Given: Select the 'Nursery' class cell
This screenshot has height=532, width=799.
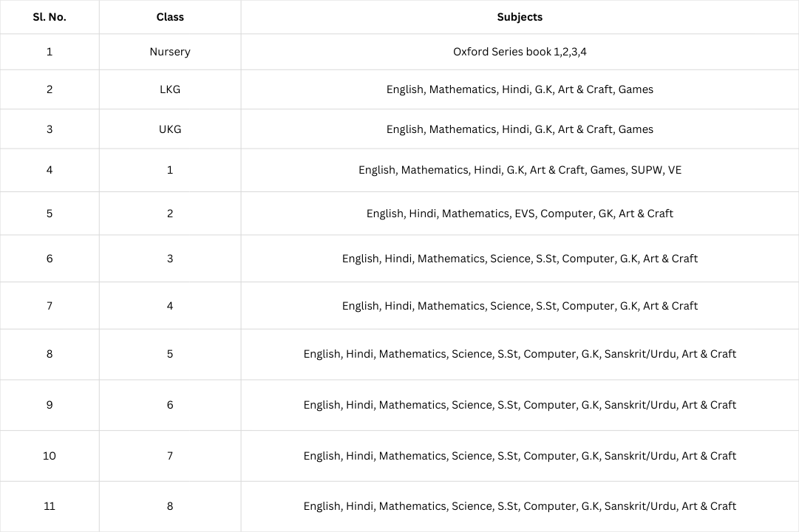Looking at the screenshot, I should click(x=170, y=52).
